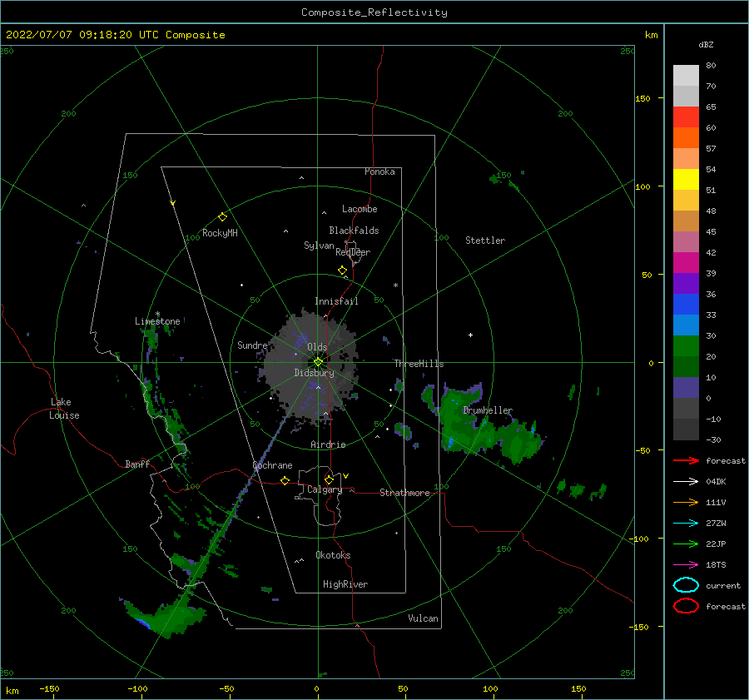Click the green 22JP arrow legend icon
749x700 pixels.
[686, 544]
